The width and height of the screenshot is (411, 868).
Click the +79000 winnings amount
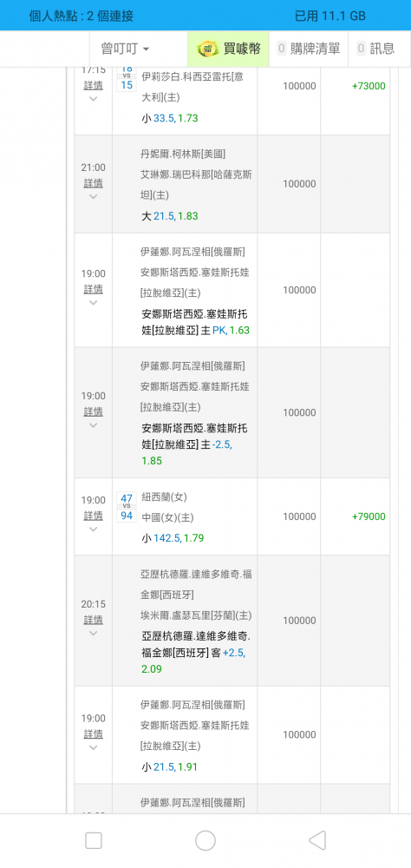click(x=369, y=516)
